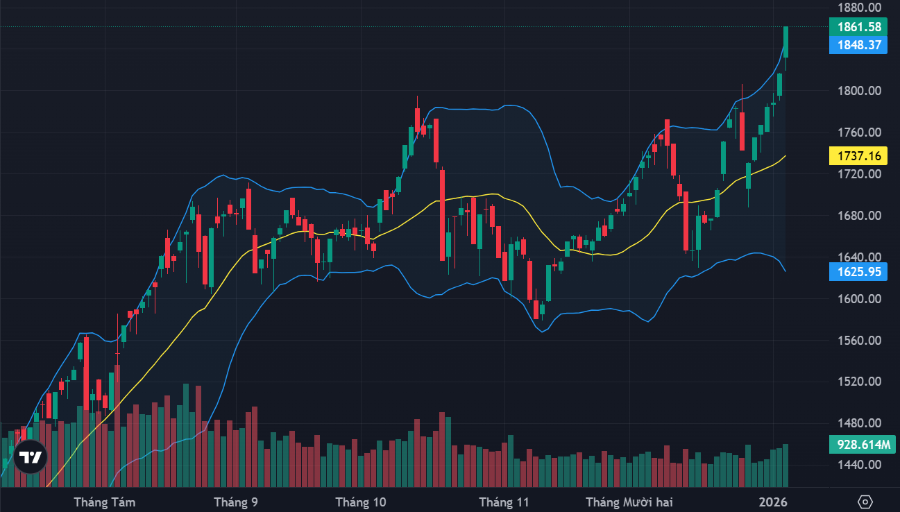Click the 1800.00 price scale label
Image resolution: width=900 pixels, height=512 pixels.
pos(859,91)
